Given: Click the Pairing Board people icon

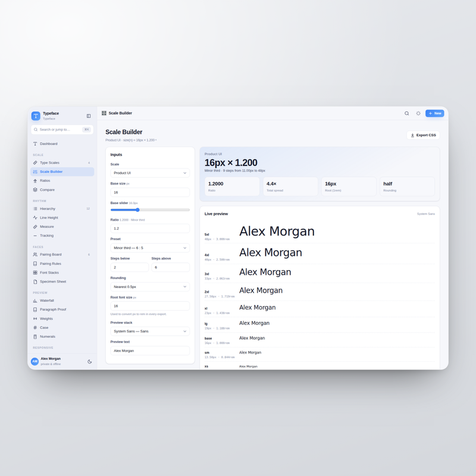Looking at the screenshot, I should tap(35, 255).
